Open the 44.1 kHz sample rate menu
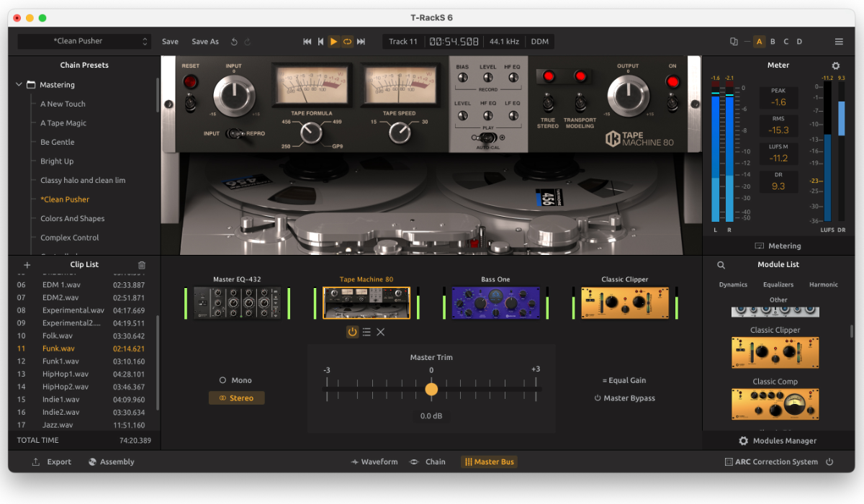The width and height of the screenshot is (864, 504). coord(504,42)
